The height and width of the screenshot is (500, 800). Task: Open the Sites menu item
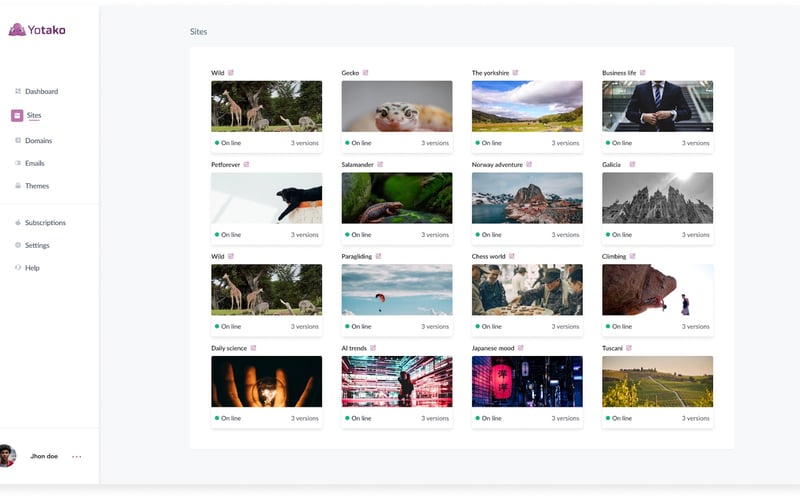coord(34,115)
